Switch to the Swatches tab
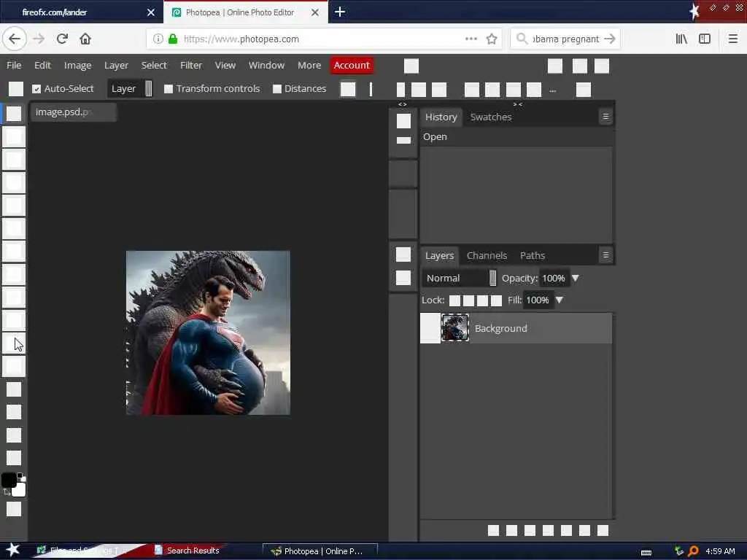747x560 pixels. [x=491, y=117]
